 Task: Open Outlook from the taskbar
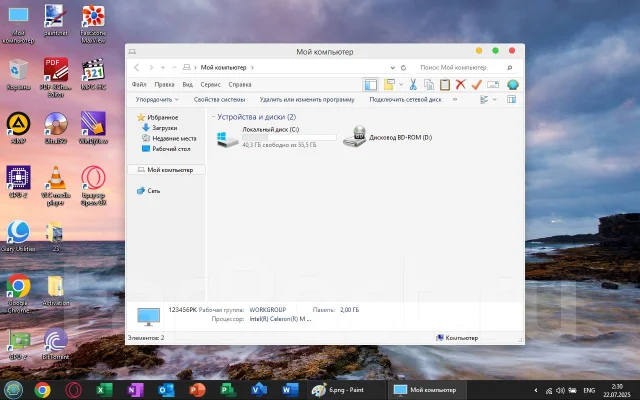point(166,390)
